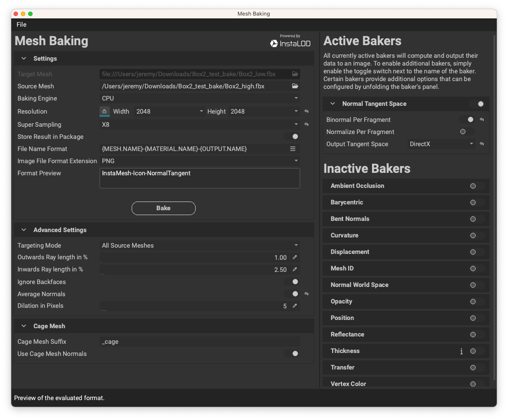Image resolution: width=508 pixels, height=420 pixels.
Task: Click the Inwards Ray length slider field
Action: pos(194,269)
